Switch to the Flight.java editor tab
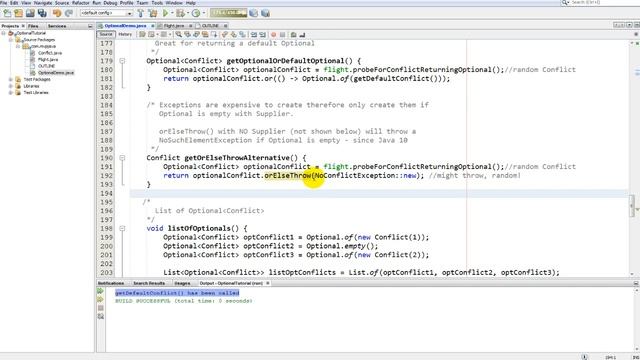The image size is (640, 360). click(174, 26)
